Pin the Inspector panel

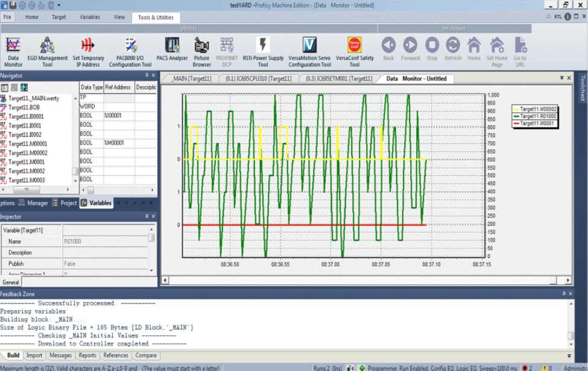(x=147, y=216)
